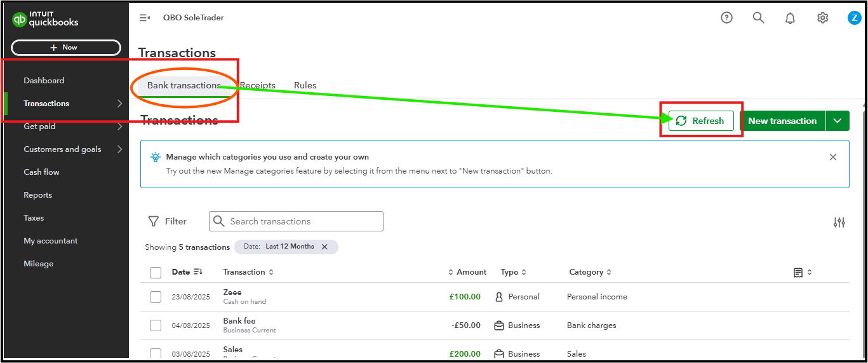868x363 pixels.
Task: Collapse navigation with the hamburger menu icon
Action: click(144, 18)
